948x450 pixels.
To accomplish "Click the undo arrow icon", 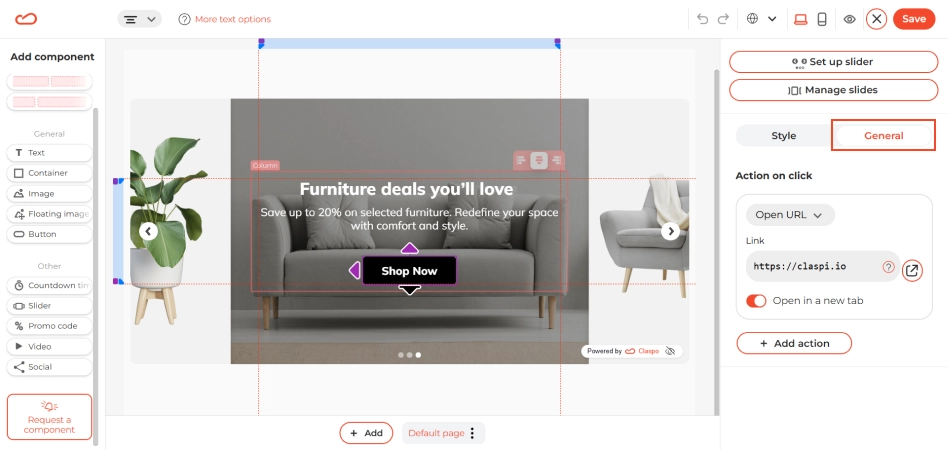I will click(x=702, y=19).
